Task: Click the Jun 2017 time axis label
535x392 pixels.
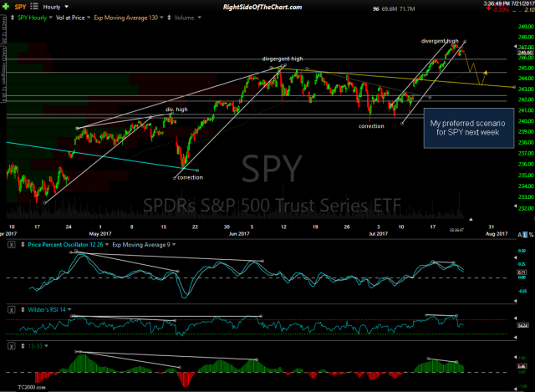Action: point(239,234)
